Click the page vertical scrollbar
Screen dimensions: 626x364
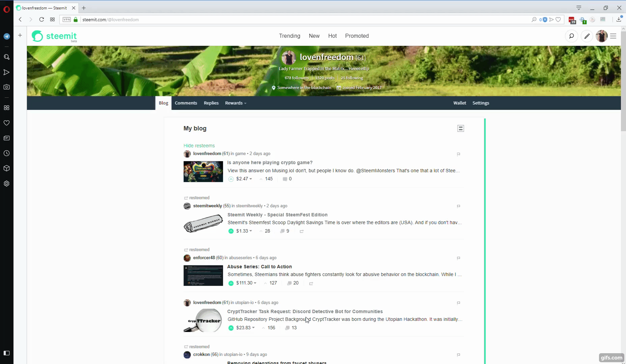[x=623, y=81]
